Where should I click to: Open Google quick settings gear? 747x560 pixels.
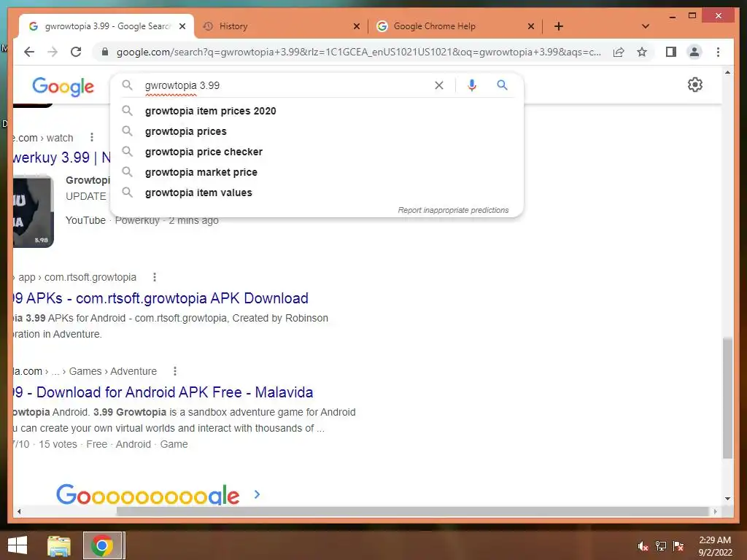694,85
